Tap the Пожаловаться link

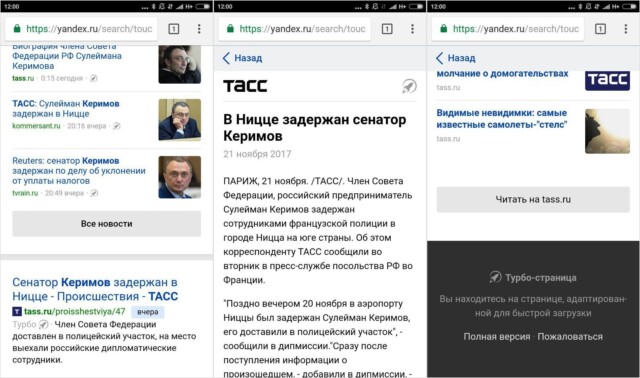pos(570,336)
